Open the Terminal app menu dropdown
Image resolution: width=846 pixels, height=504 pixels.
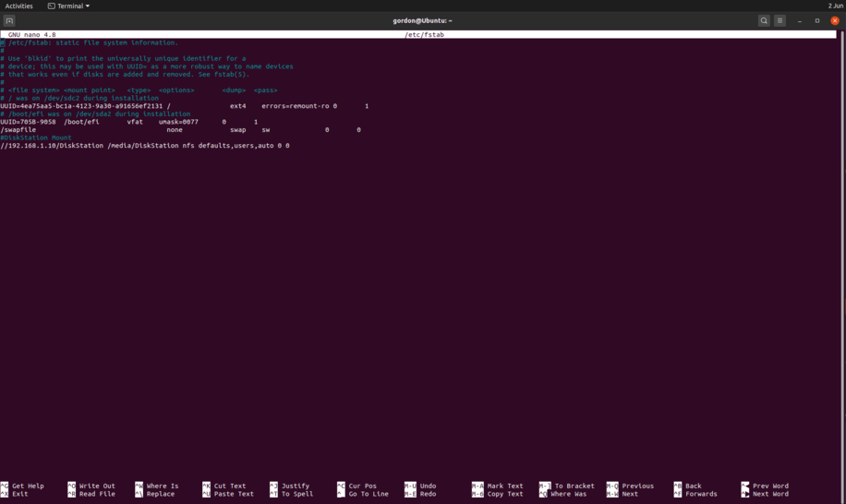(68, 6)
